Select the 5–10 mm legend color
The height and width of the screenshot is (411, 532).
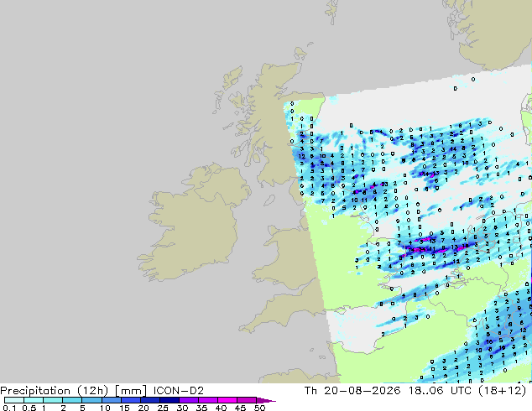(x=91, y=400)
